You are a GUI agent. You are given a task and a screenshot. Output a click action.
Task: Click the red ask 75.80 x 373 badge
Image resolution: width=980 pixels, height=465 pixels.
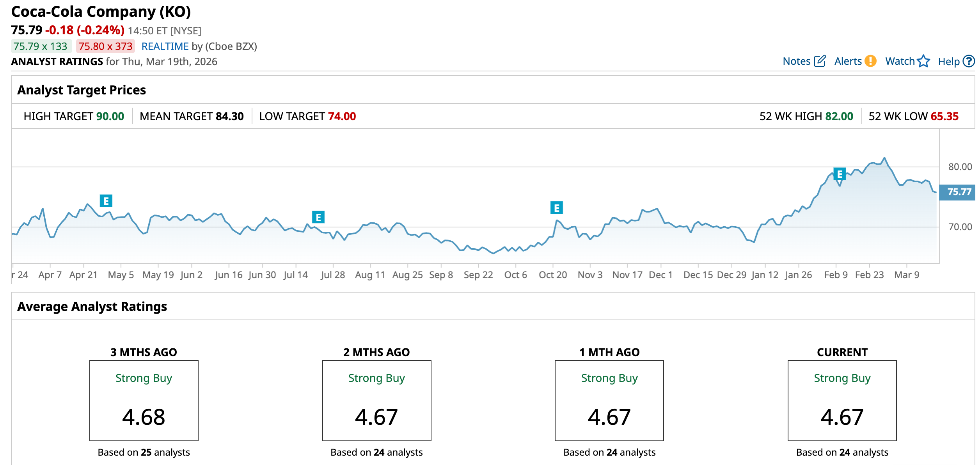pyautogui.click(x=105, y=46)
